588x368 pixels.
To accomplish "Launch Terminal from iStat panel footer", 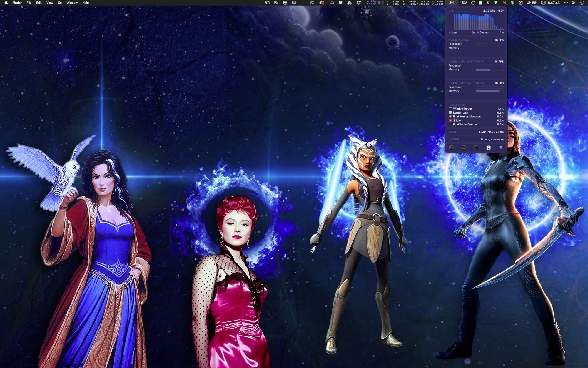I will (476, 147).
